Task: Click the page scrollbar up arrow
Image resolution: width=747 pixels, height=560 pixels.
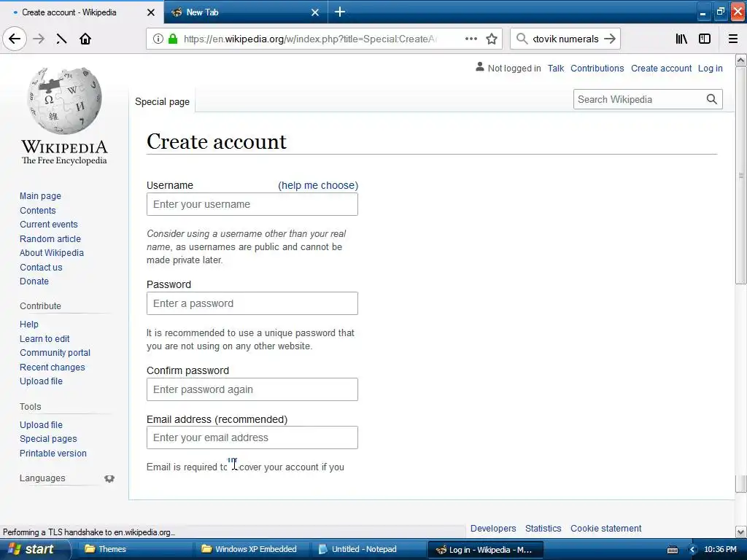Action: click(741, 60)
